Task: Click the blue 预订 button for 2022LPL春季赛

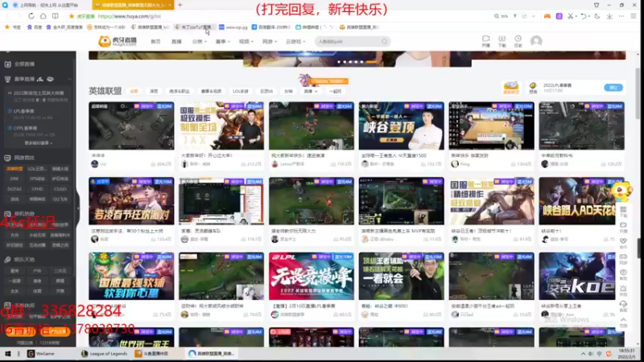Action: click(613, 88)
